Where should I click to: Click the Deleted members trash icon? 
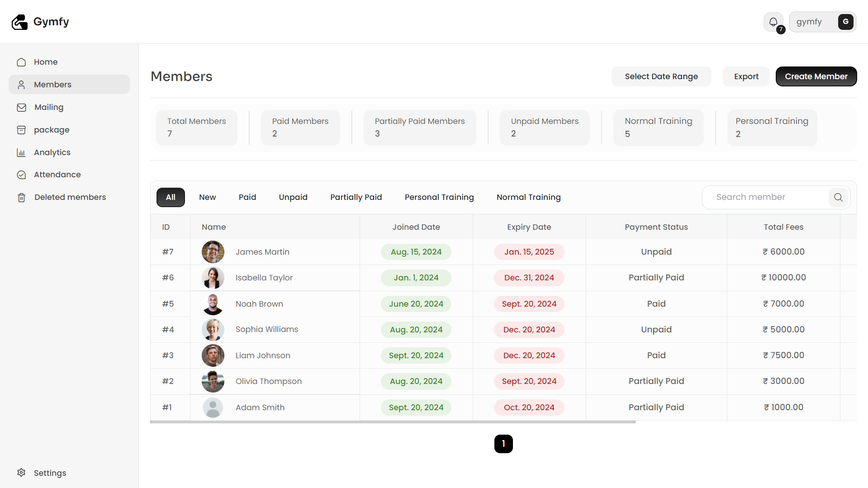pos(21,197)
